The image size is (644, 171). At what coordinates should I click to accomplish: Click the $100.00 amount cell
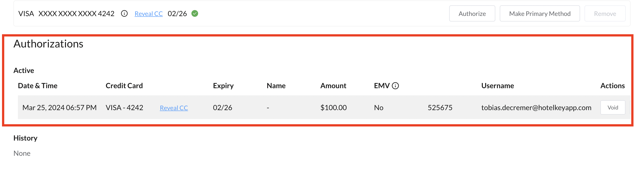333,108
